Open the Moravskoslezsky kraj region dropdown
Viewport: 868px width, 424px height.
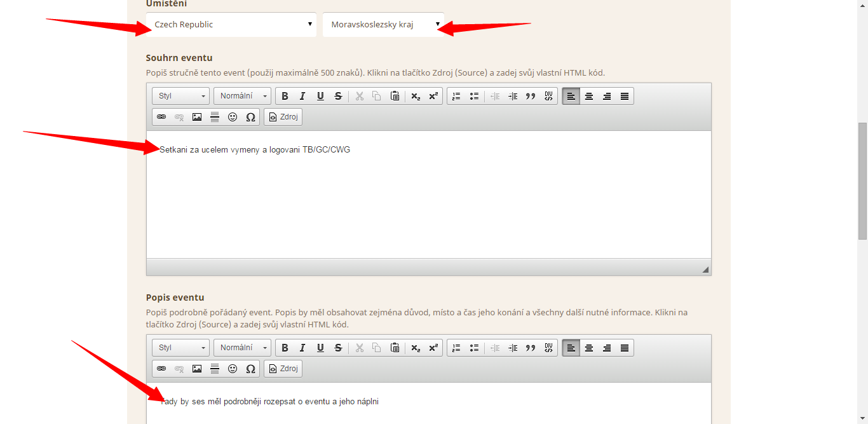(383, 24)
